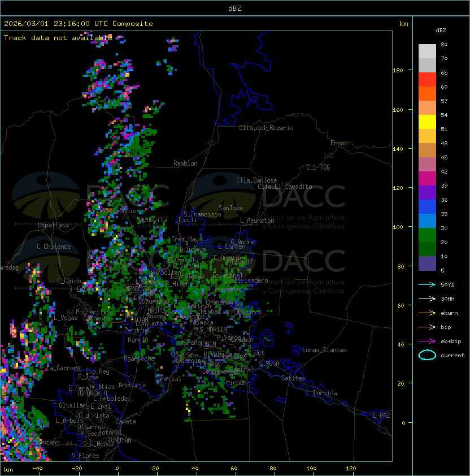Screen dimensions: 470x476
Task: Click the yellow eburn arrow in legend
Action: (x=427, y=313)
